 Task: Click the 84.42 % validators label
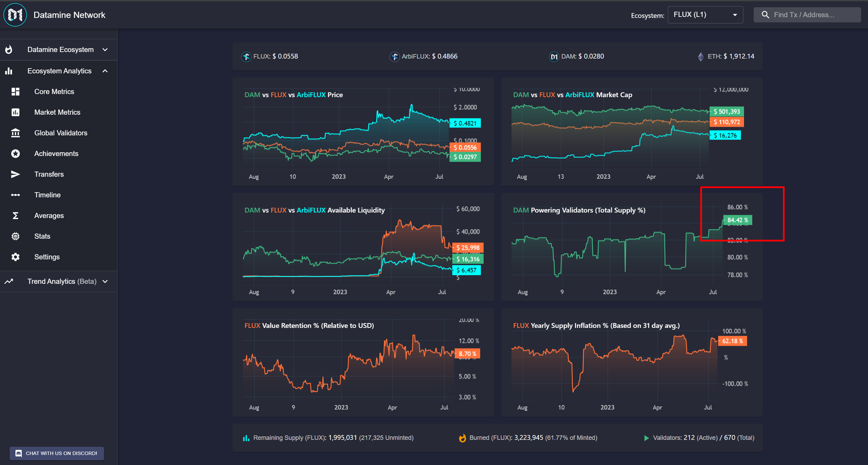click(737, 220)
